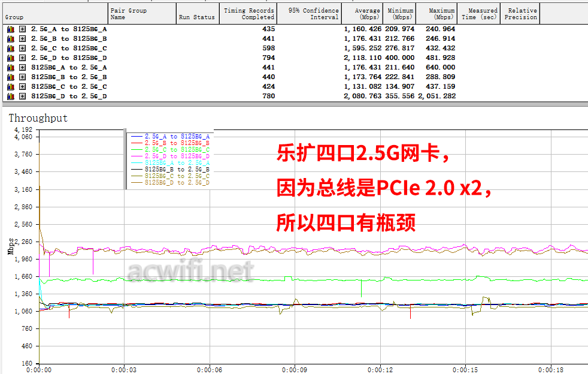Click the Relative Precision column header

point(520,14)
